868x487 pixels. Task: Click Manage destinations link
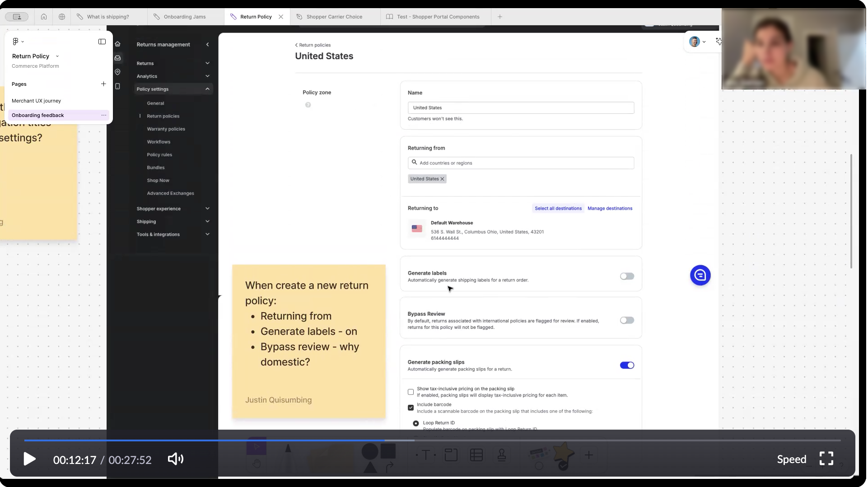609,208
